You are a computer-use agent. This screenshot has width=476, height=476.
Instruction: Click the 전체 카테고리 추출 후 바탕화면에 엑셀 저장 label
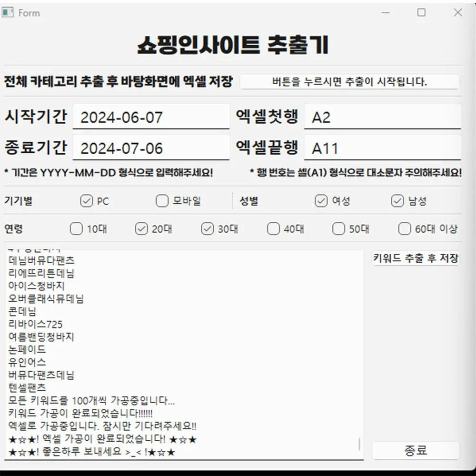coord(119,81)
